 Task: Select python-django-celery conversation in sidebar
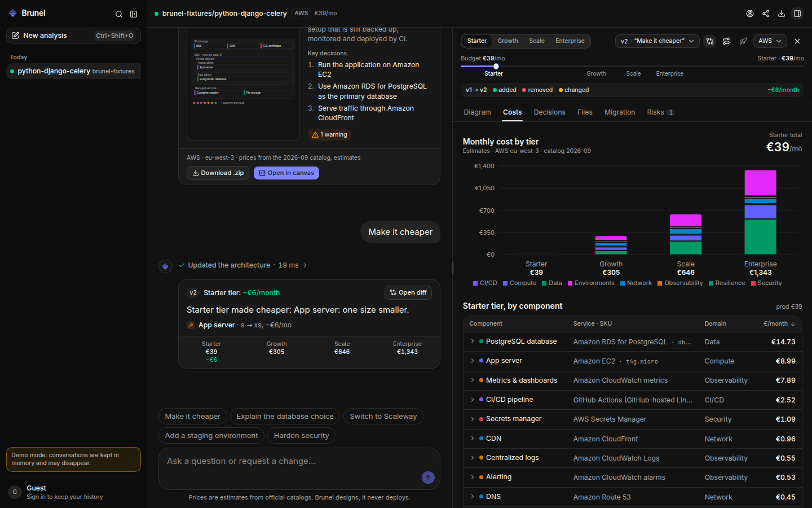click(x=73, y=71)
